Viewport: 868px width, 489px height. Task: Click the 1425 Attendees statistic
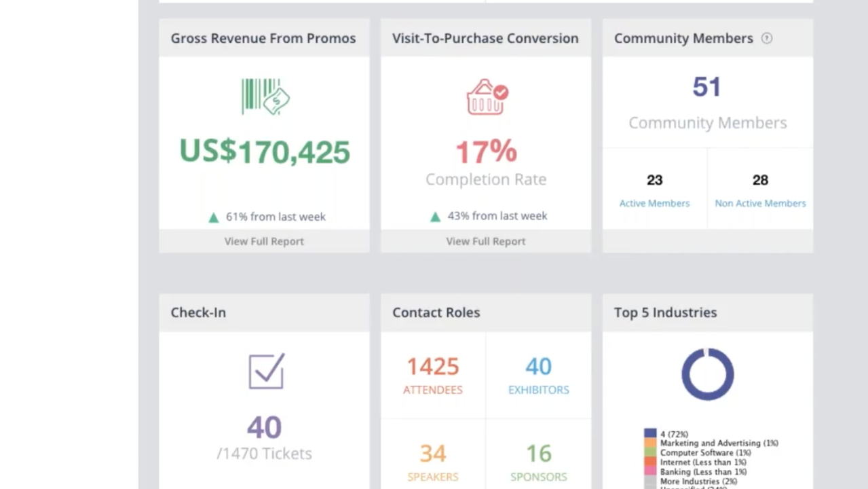click(x=432, y=366)
